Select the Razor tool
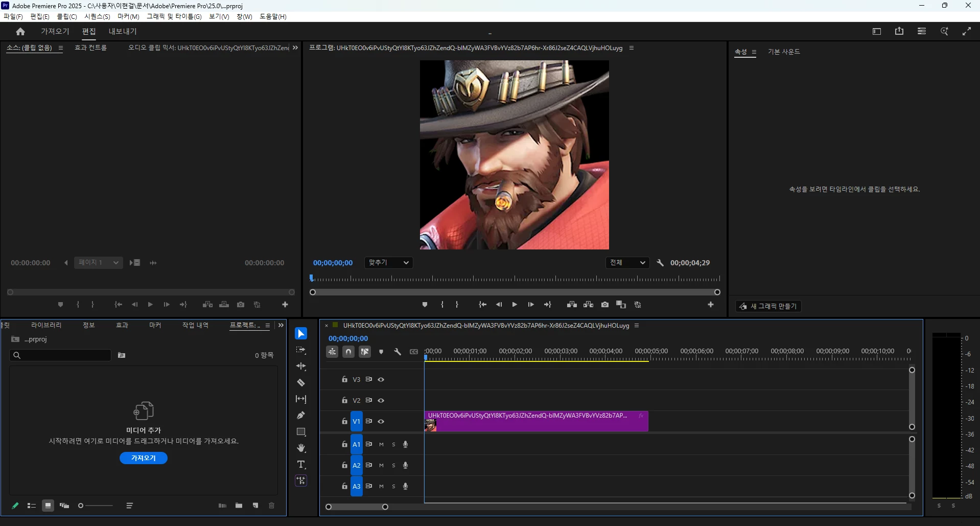This screenshot has height=526, width=980. 301,383
